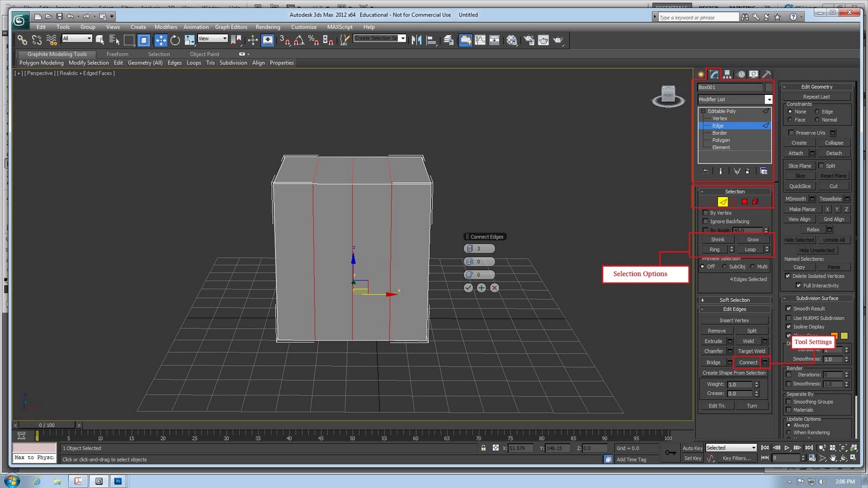The image size is (868, 488).
Task: Open the Curve Editor
Action: 480,40
